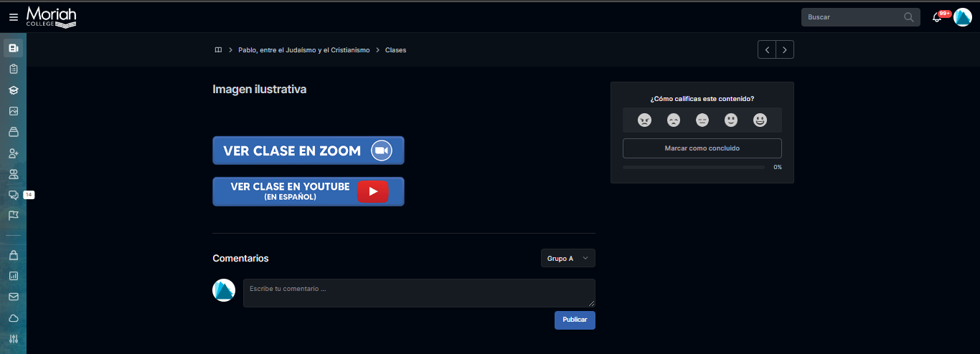Image resolution: width=980 pixels, height=354 pixels.
Task: Expand the Grupo A dropdown
Action: 567,258
